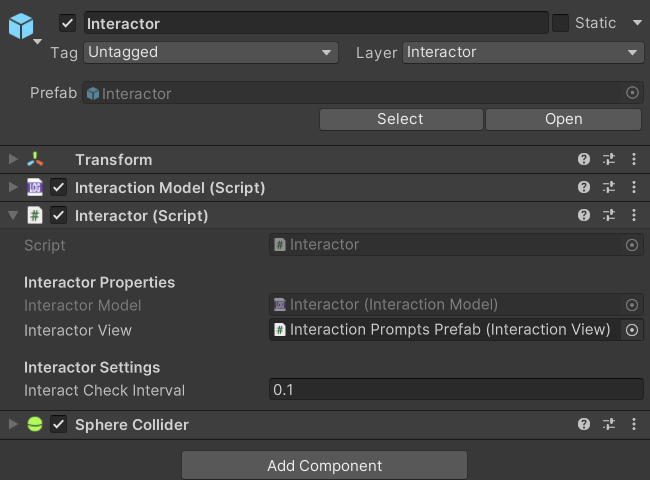Open the Layer dropdown showing Interactor
650x480 pixels.
[x=523, y=53]
